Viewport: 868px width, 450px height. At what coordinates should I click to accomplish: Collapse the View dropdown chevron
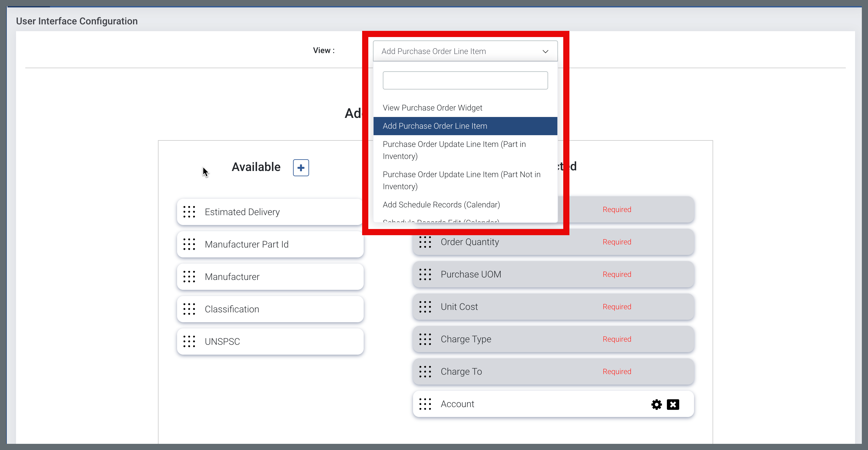[x=545, y=51]
